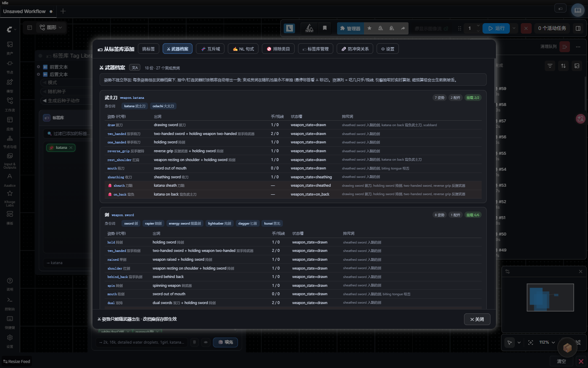Click the sort arrows icon in the queue panel
This screenshot has height=368, width=588.
563,66
